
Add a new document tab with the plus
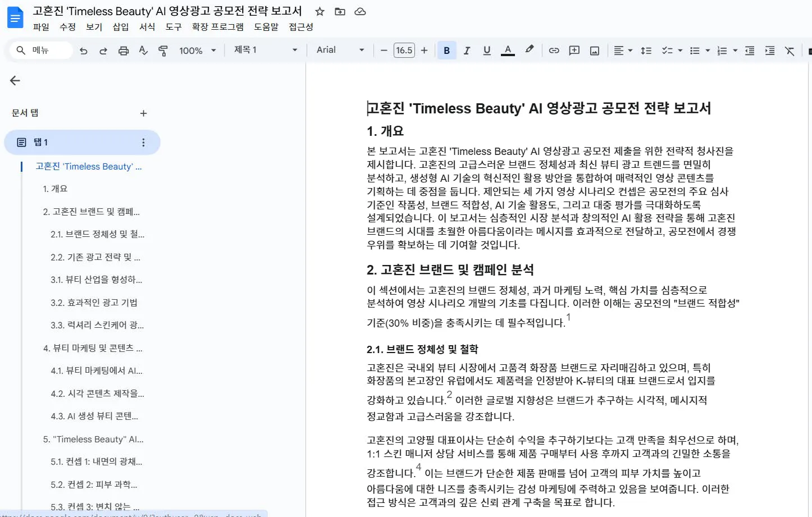(143, 112)
